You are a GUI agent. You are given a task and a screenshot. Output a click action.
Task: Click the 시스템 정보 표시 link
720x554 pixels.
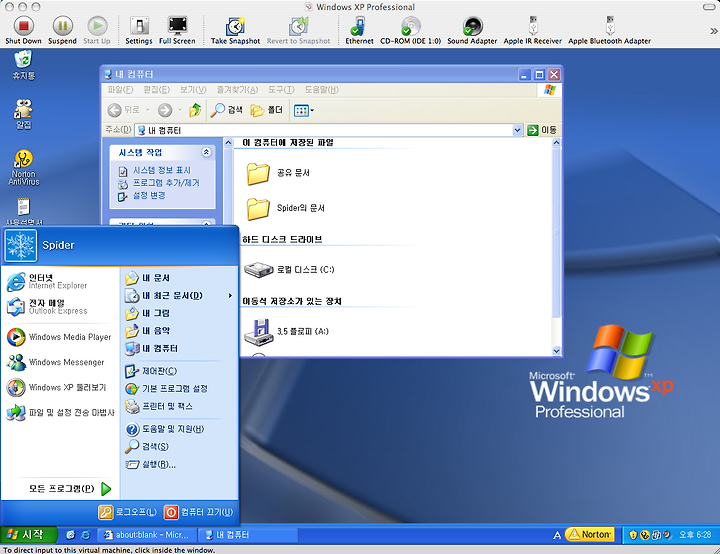click(162, 170)
